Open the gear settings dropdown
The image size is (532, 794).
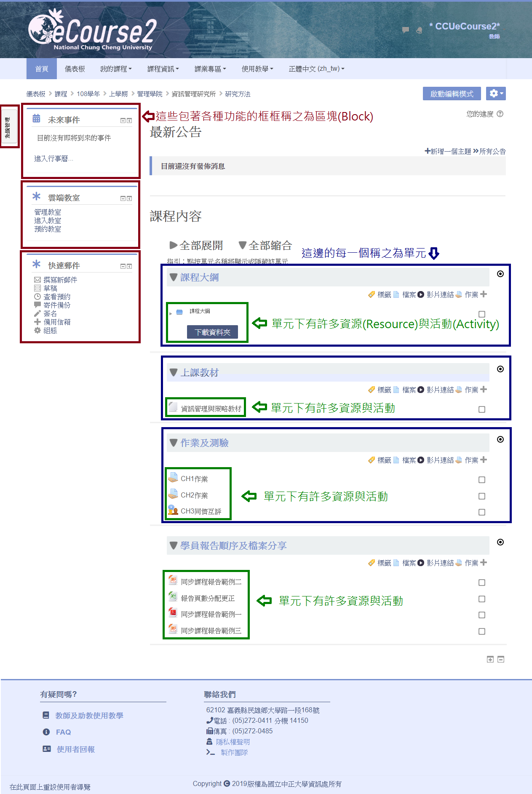click(496, 94)
